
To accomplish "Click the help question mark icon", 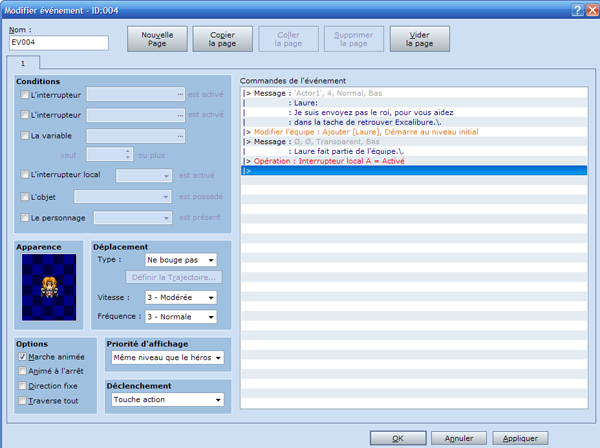I will pyautogui.click(x=577, y=10).
